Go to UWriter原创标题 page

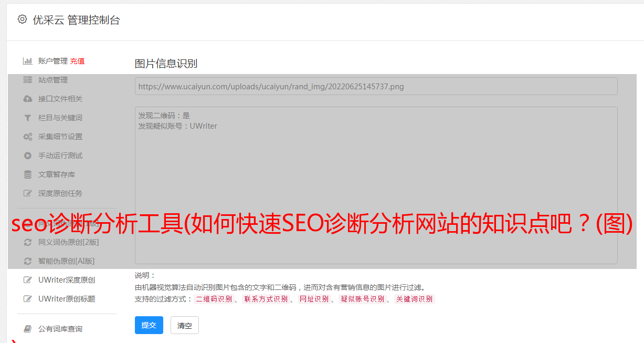(x=67, y=299)
